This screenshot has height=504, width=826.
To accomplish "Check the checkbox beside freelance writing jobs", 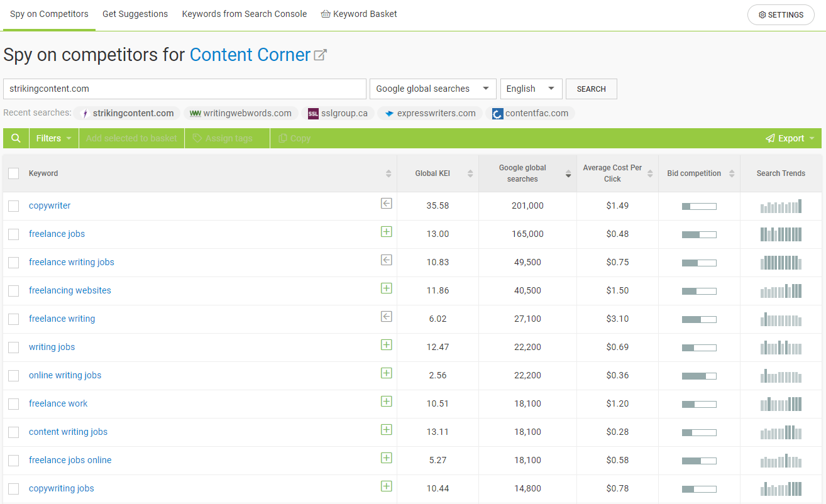I will click(13, 262).
